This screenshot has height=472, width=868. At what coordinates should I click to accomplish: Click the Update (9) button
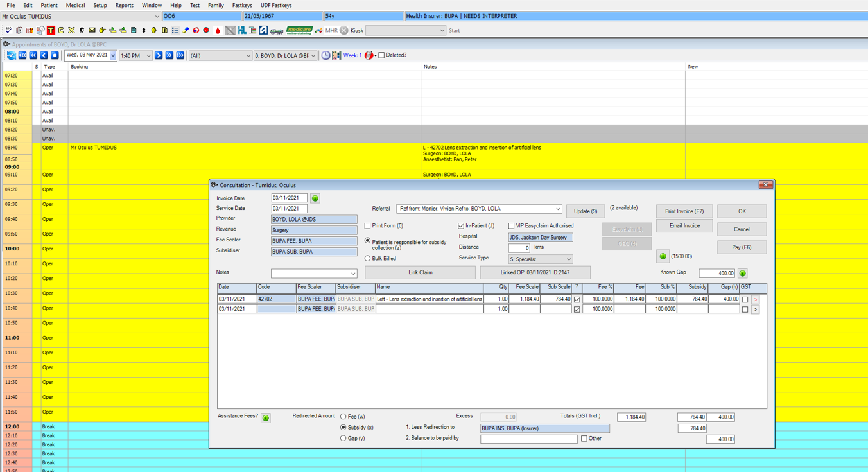[586, 211]
